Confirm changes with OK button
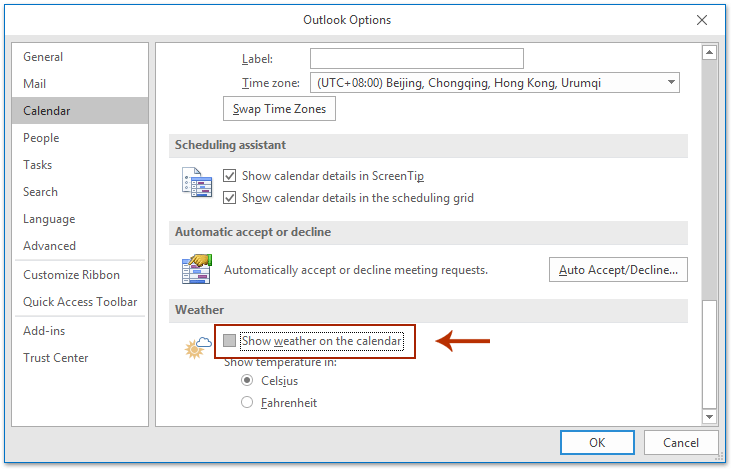 tap(597, 443)
